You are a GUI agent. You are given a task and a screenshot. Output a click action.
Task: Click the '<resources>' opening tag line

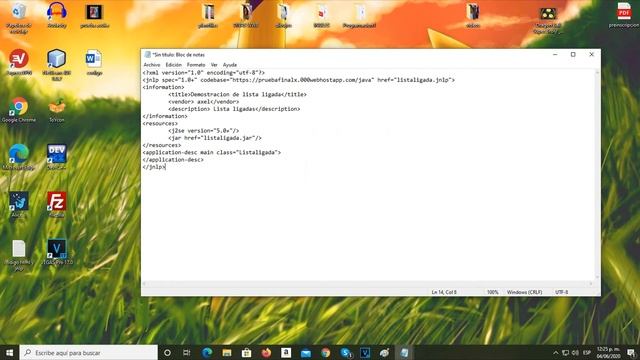tap(160, 123)
